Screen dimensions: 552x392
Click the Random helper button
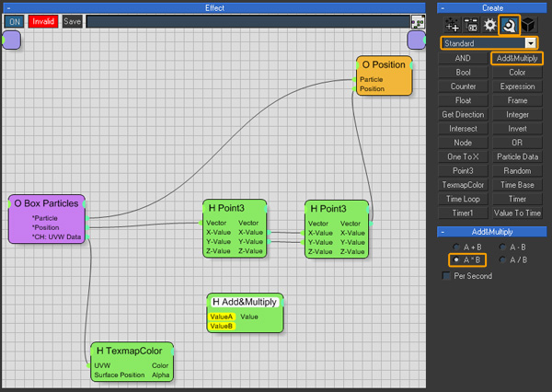(x=517, y=171)
